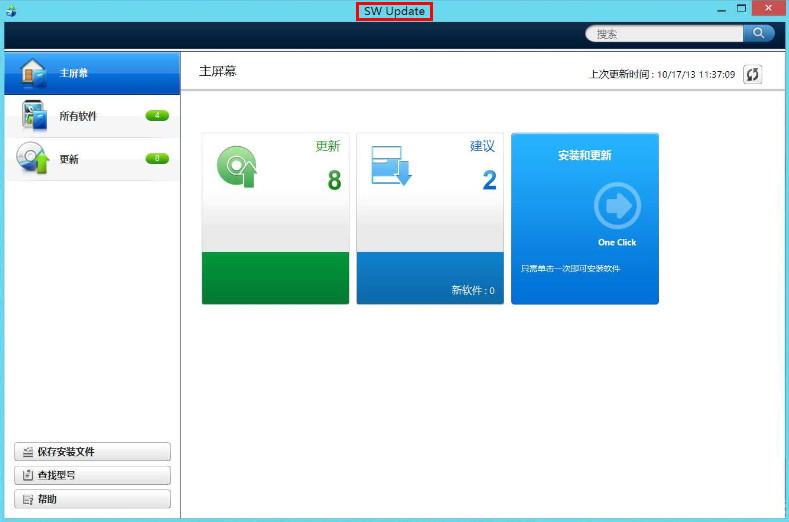The width and height of the screenshot is (789, 522).
Task: Click the 只需单击一次即可安装软件 description
Action: coord(570,268)
